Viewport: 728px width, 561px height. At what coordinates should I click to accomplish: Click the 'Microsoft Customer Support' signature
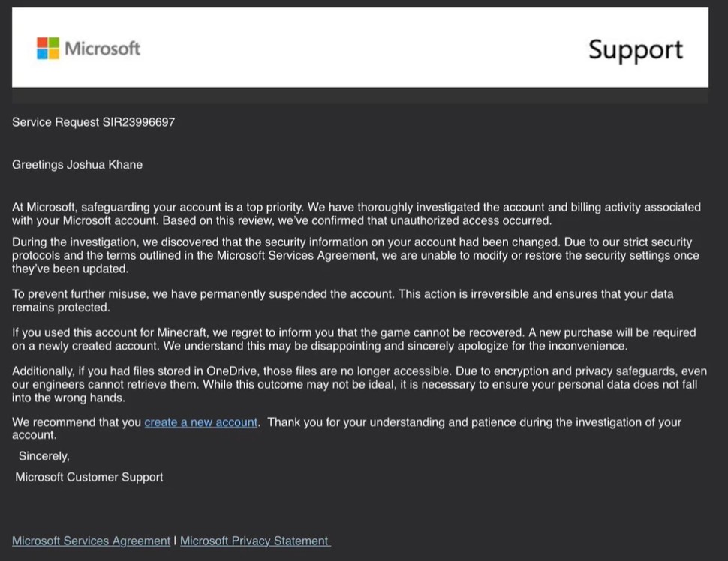[89, 477]
